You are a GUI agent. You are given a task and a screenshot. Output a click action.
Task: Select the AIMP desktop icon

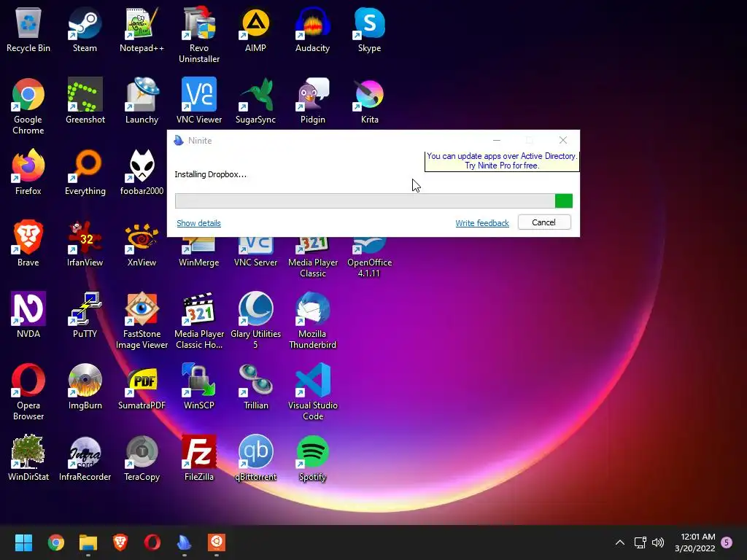click(255, 29)
